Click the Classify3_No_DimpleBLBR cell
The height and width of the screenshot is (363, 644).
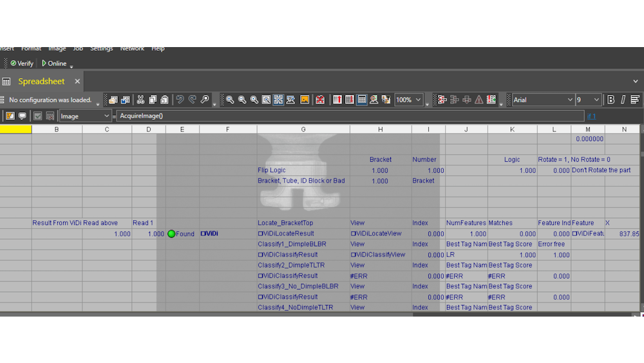pos(303,286)
